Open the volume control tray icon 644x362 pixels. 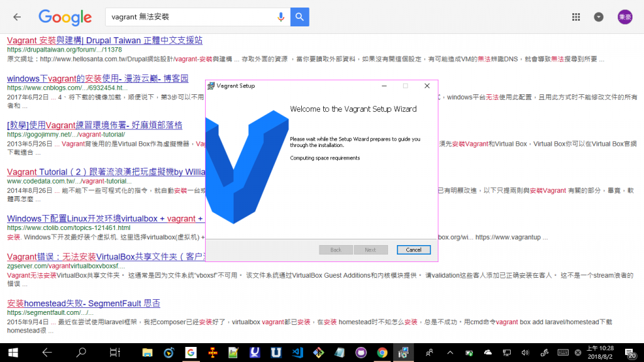(x=525, y=353)
